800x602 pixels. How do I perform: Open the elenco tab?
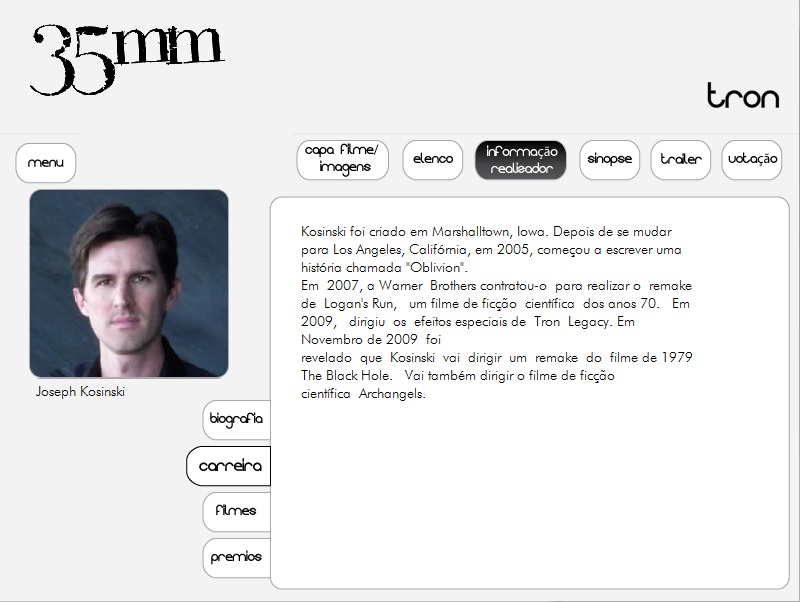tap(433, 160)
